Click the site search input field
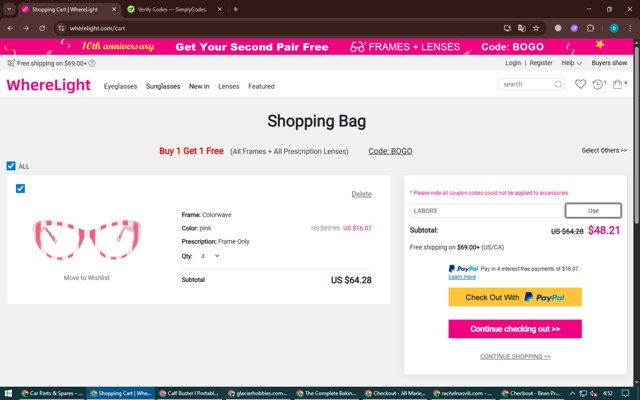Image resolution: width=640 pixels, height=400 pixels. [527, 84]
